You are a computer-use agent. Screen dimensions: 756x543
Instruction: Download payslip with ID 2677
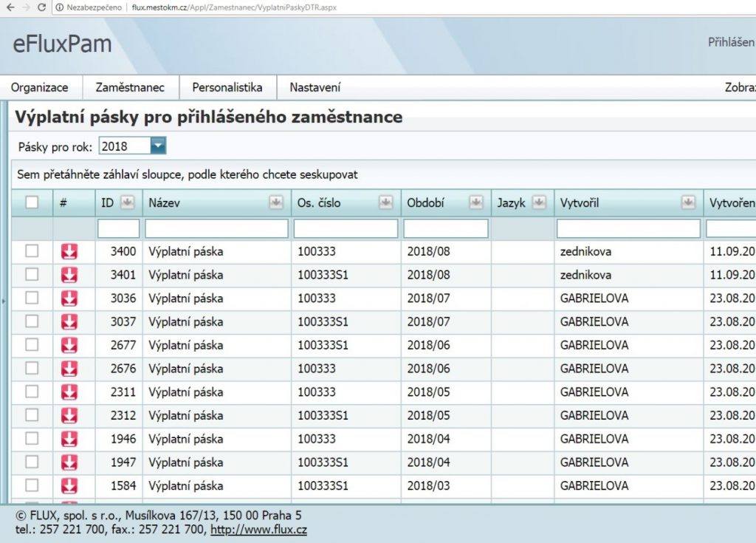click(69, 346)
